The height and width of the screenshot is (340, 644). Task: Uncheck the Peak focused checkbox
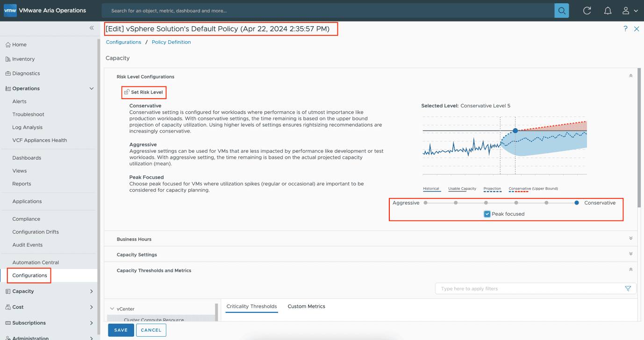[487, 214]
